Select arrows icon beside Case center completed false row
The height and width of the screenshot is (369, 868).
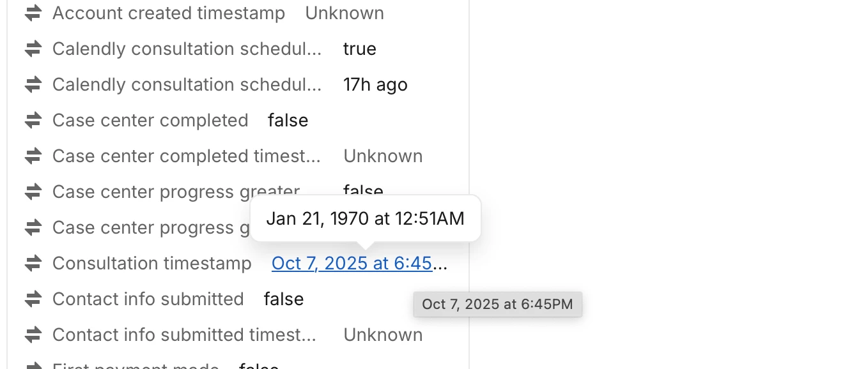(x=33, y=121)
